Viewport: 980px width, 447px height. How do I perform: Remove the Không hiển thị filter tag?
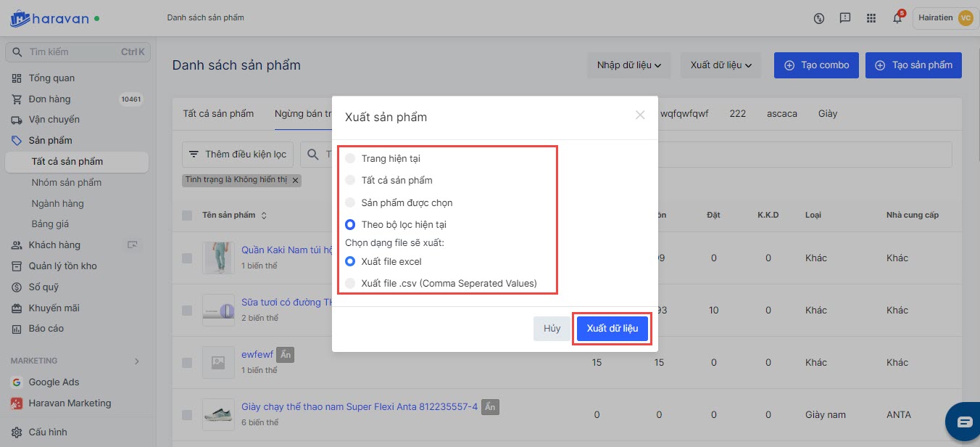pos(295,180)
